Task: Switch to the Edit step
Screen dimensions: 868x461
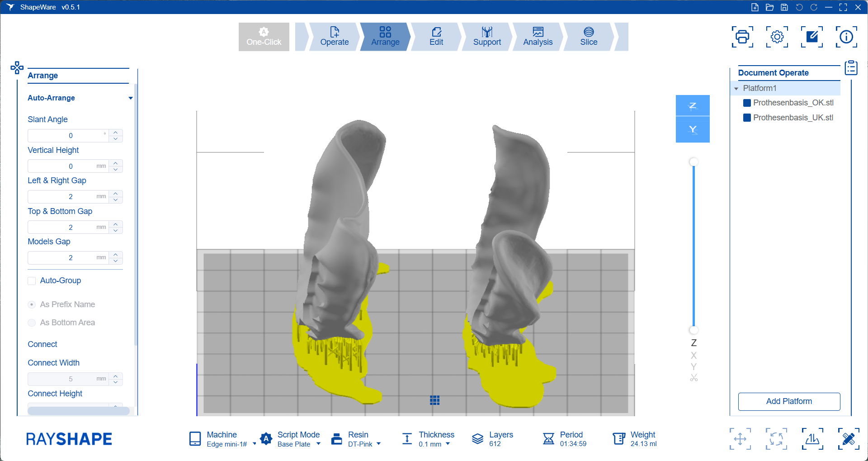Action: click(436, 37)
